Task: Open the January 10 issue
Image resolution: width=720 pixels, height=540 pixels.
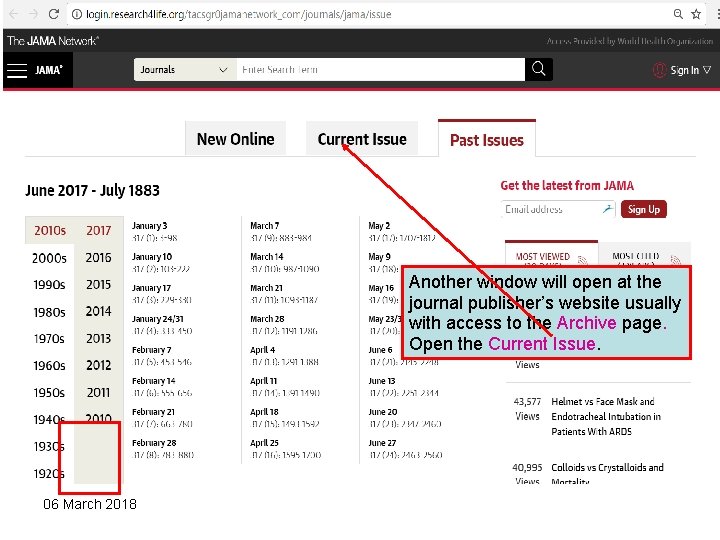Action: coord(152,257)
